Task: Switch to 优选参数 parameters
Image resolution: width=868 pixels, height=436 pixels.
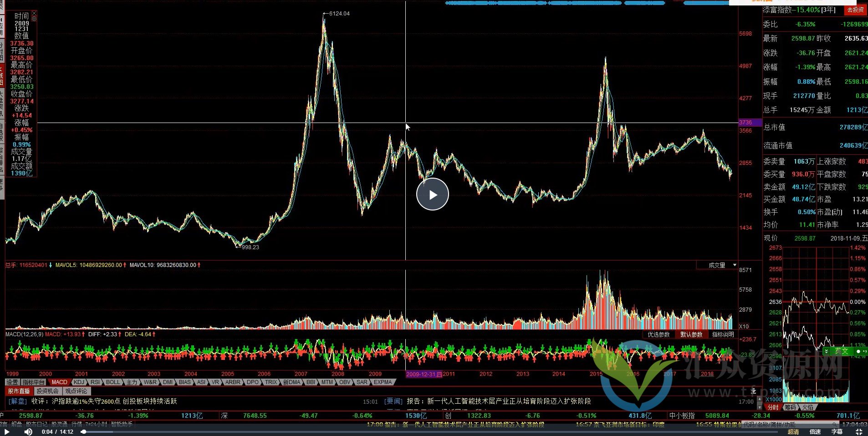Action: pos(659,334)
